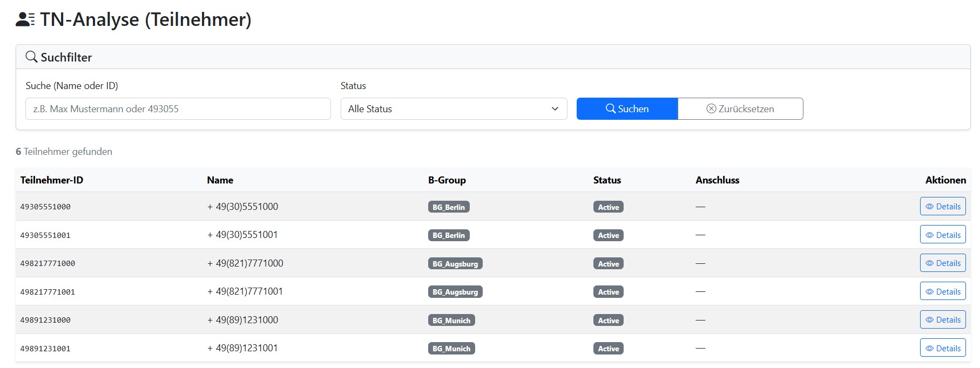The width and height of the screenshot is (980, 368).
Task: Reset filters with Zurücksetzen button
Action: click(x=740, y=109)
